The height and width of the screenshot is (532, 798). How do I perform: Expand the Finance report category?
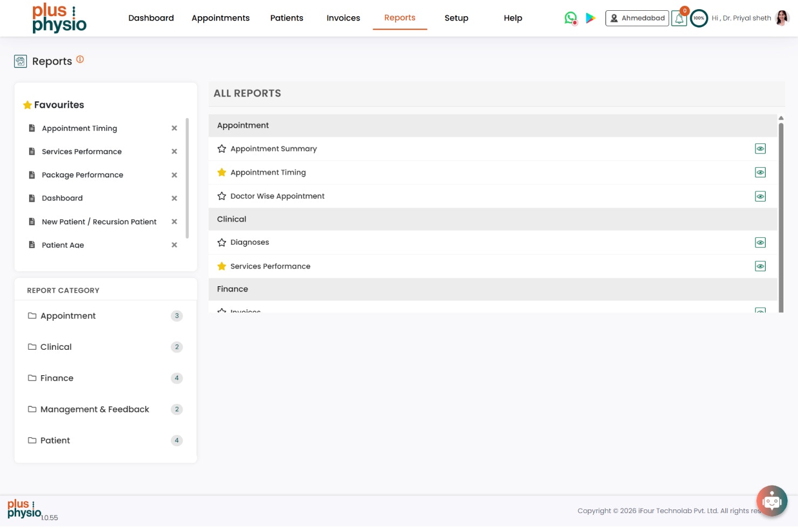[57, 378]
